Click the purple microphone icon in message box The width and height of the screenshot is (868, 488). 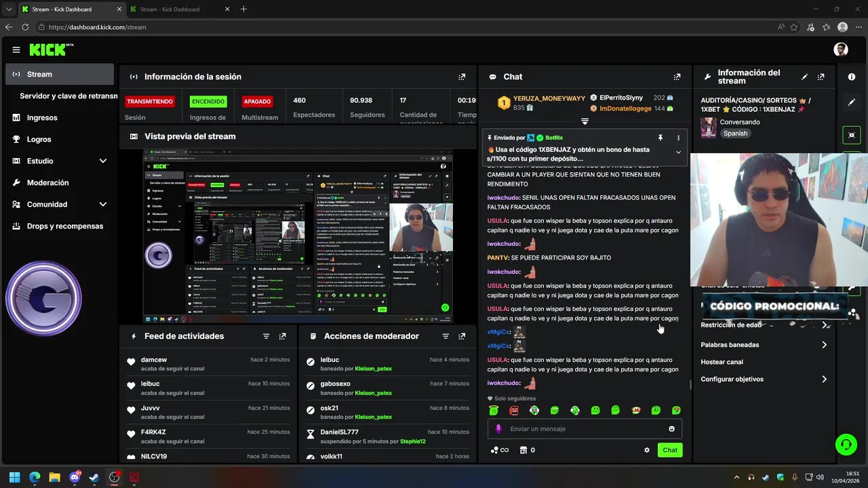[498, 429]
